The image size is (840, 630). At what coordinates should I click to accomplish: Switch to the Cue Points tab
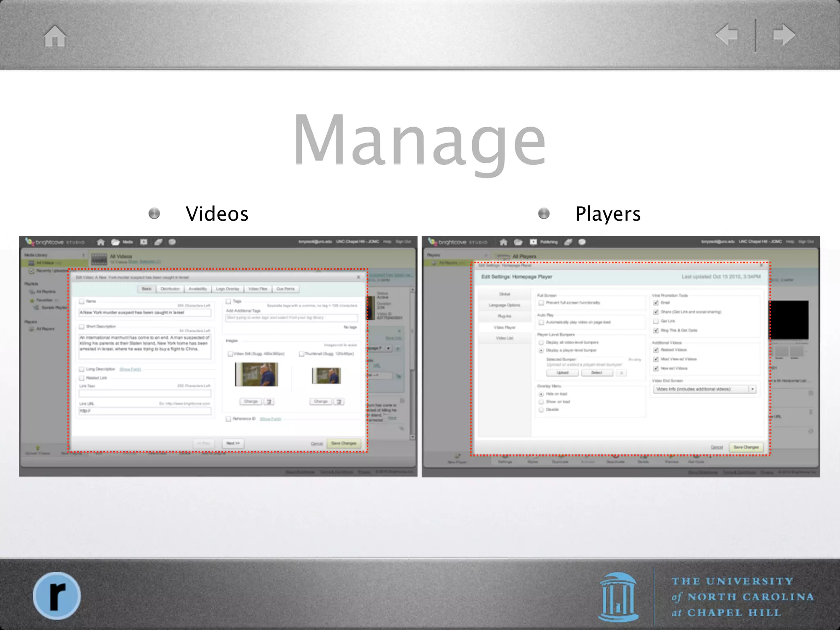tap(285, 289)
